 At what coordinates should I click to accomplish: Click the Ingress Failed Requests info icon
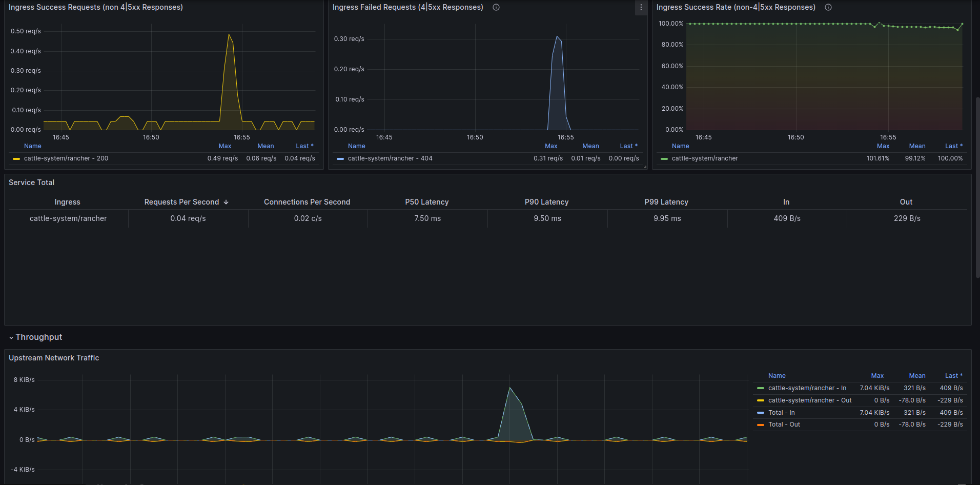(496, 7)
